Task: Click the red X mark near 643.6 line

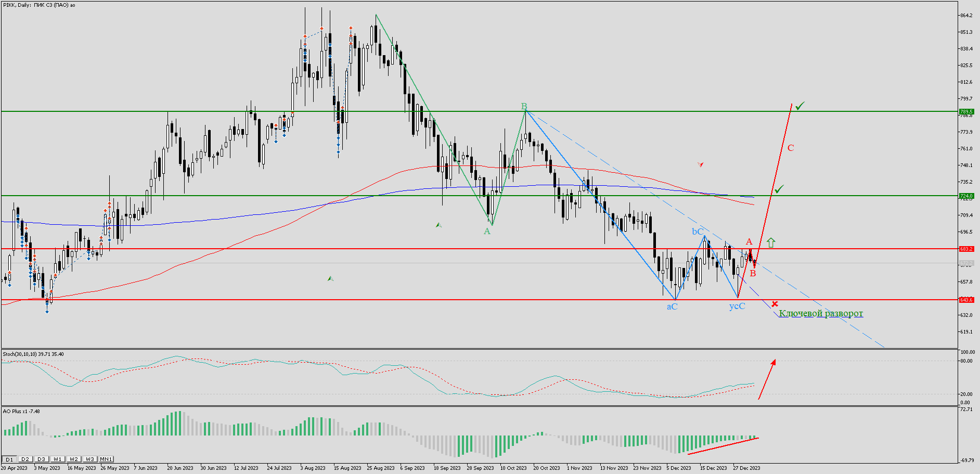Action: pyautogui.click(x=775, y=303)
